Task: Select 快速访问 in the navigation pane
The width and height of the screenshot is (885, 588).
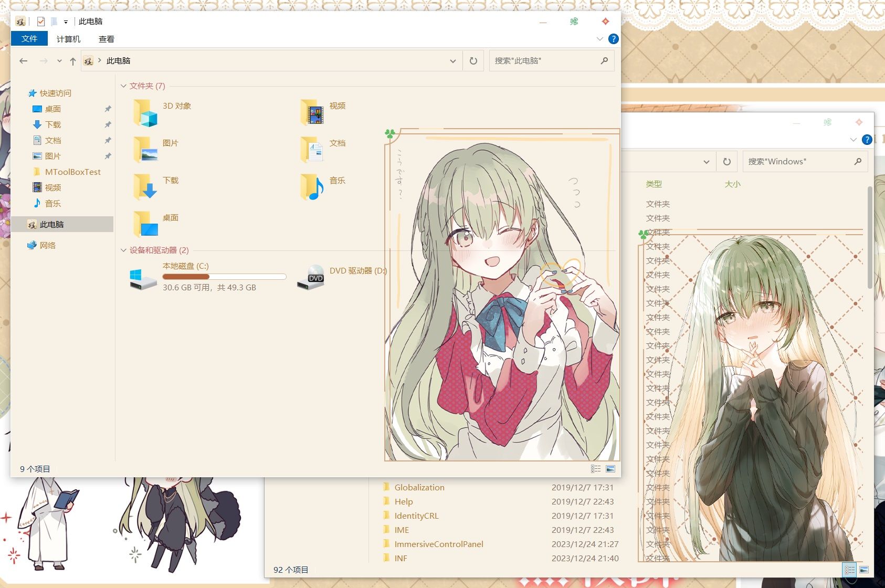Action: (x=56, y=93)
